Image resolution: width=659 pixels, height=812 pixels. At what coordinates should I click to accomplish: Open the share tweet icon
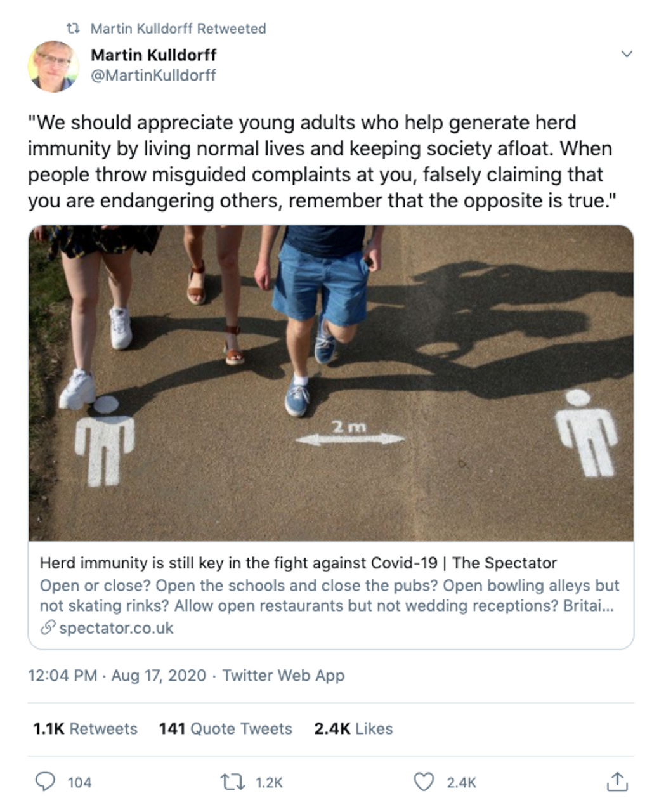(x=617, y=782)
